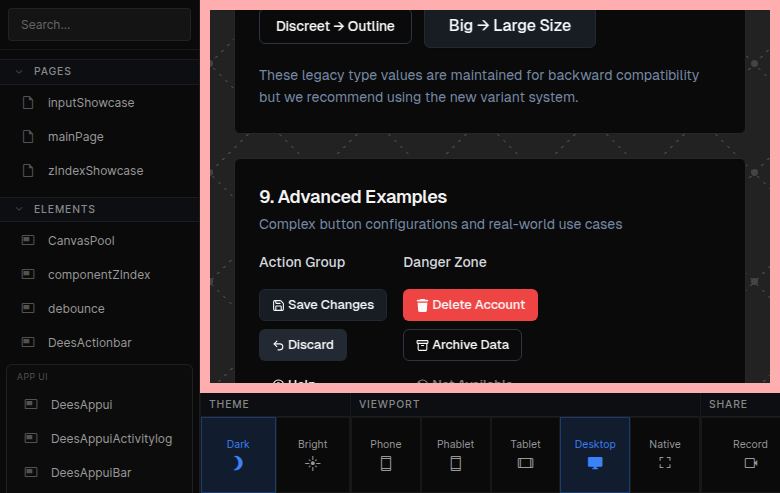The height and width of the screenshot is (493, 780).
Task: Select the CanvasPool element
Action: click(81, 241)
